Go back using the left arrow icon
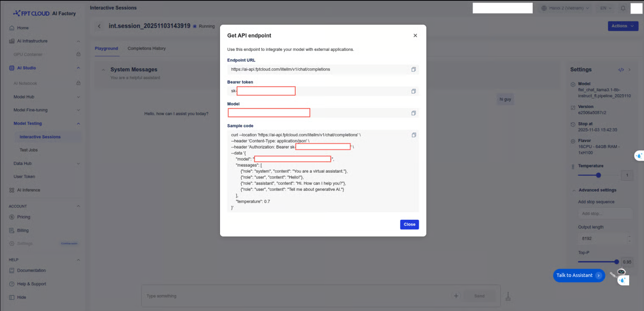Image resolution: width=644 pixels, height=311 pixels. 99,26
